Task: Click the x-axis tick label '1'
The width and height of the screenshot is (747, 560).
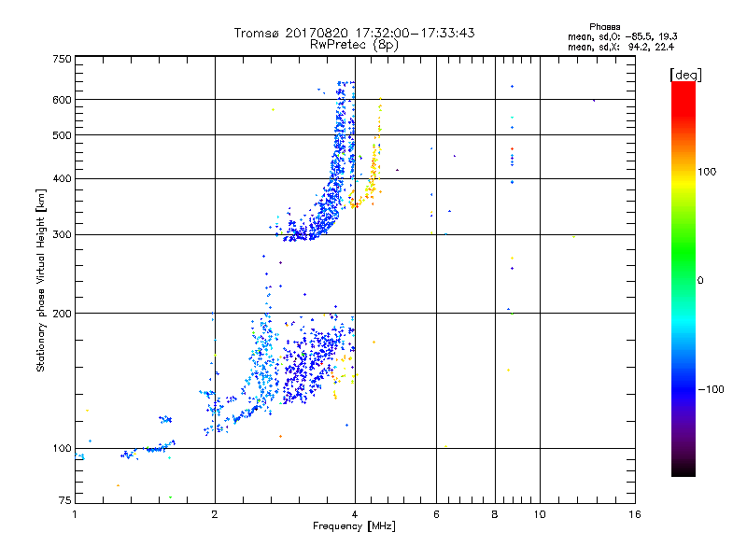Action: pos(75,514)
